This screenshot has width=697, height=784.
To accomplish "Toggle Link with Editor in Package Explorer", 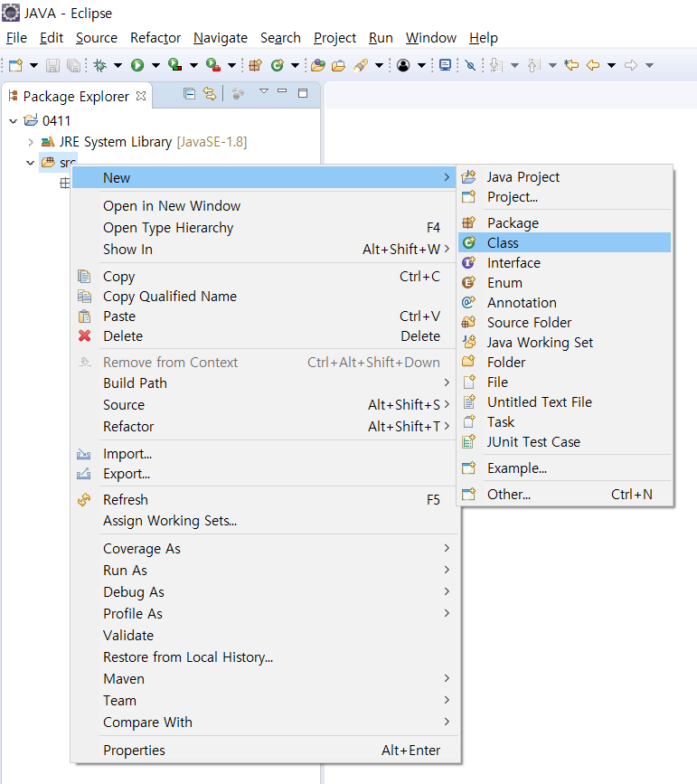I will (x=210, y=93).
